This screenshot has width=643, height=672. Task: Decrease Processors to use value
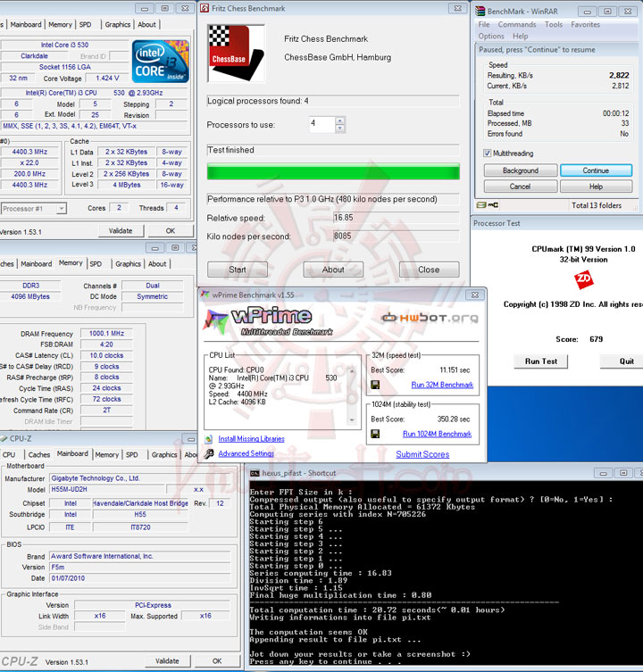point(339,129)
